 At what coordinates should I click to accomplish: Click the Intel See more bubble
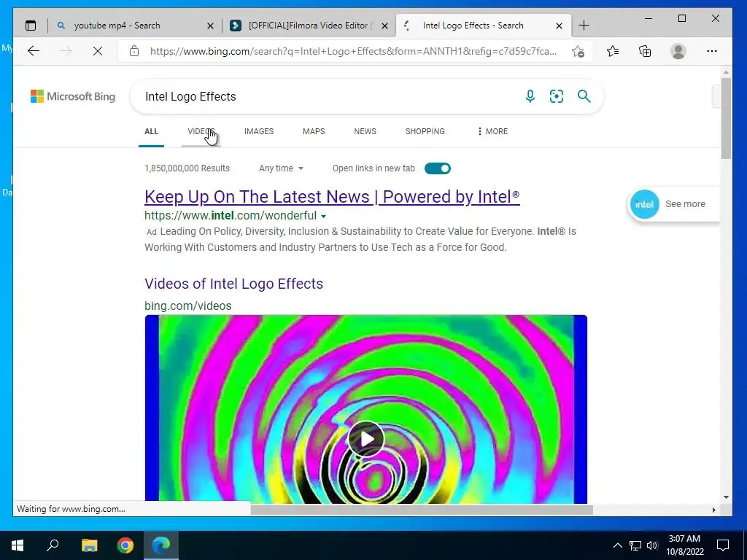tap(673, 204)
